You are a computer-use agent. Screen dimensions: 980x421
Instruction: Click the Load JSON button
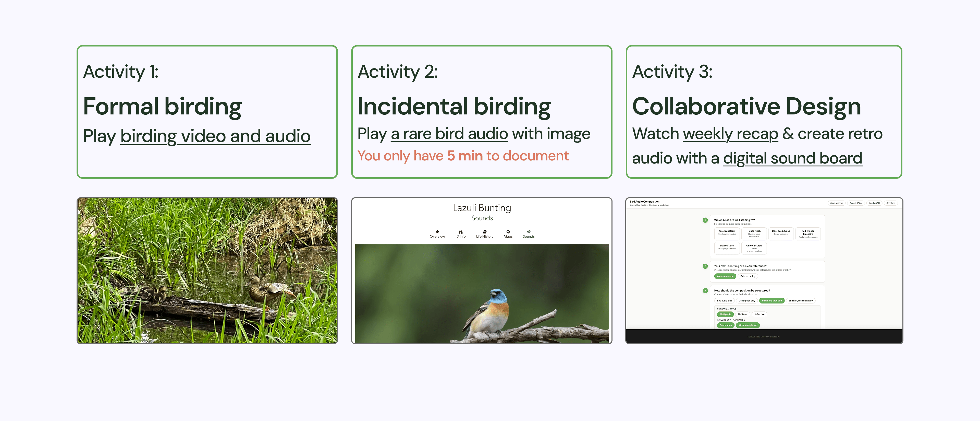(874, 203)
